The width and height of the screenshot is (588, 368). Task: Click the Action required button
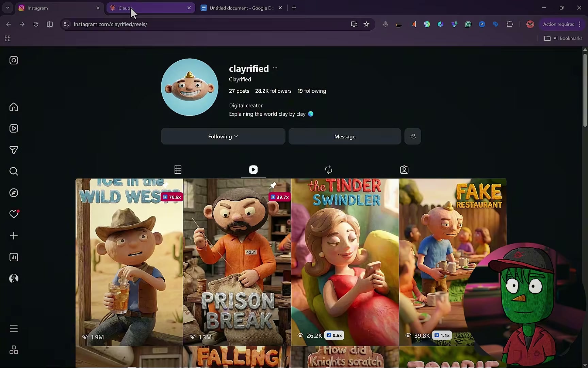tap(562, 24)
